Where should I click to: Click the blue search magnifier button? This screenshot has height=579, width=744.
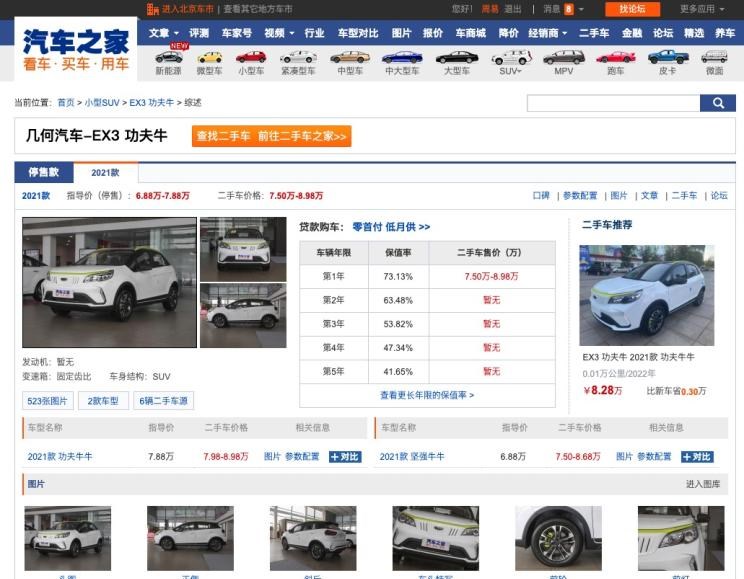(x=717, y=103)
